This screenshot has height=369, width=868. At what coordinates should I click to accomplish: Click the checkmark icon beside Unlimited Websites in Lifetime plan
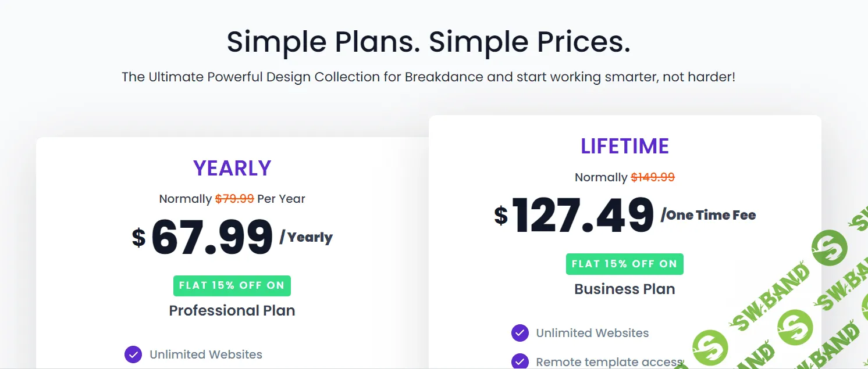pyautogui.click(x=520, y=333)
